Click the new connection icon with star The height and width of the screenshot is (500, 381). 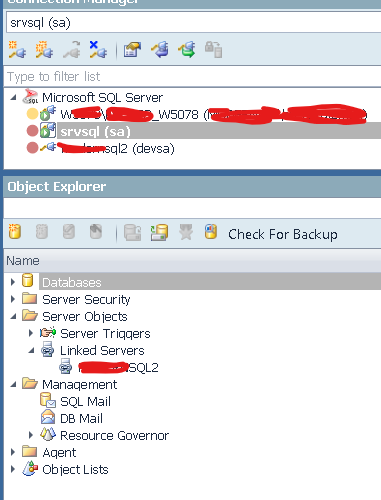pyautogui.click(x=17, y=50)
